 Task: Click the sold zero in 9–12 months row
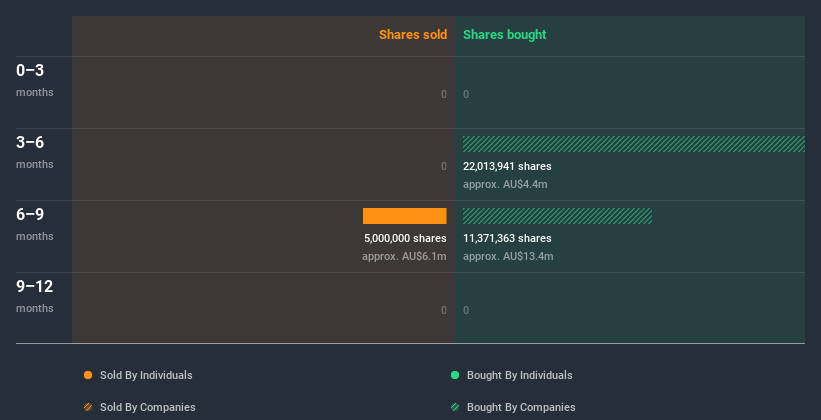pyautogui.click(x=444, y=310)
